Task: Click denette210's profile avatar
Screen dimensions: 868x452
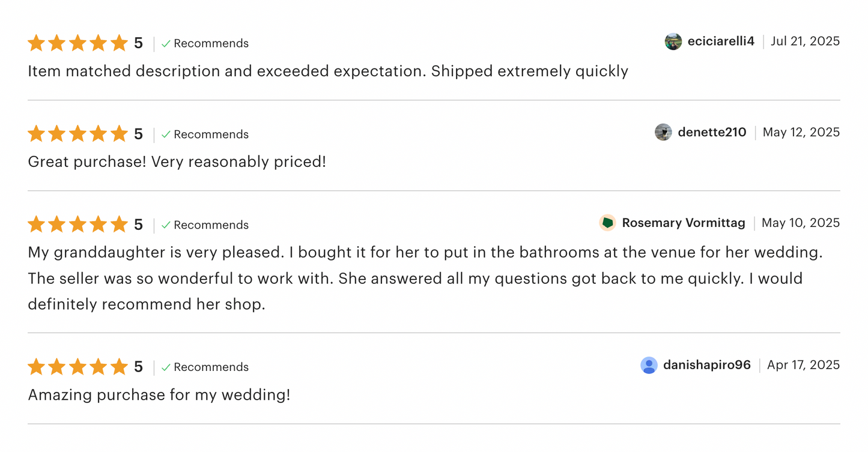Action: coord(663,132)
